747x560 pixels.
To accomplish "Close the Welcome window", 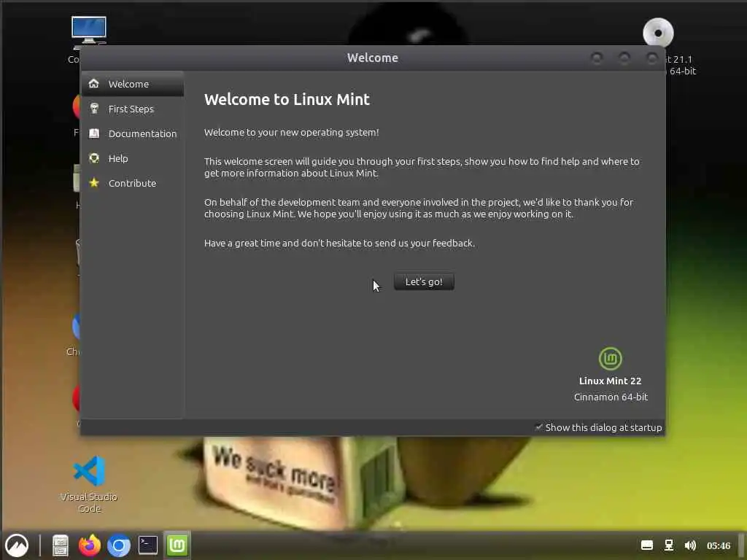I will pyautogui.click(x=651, y=58).
